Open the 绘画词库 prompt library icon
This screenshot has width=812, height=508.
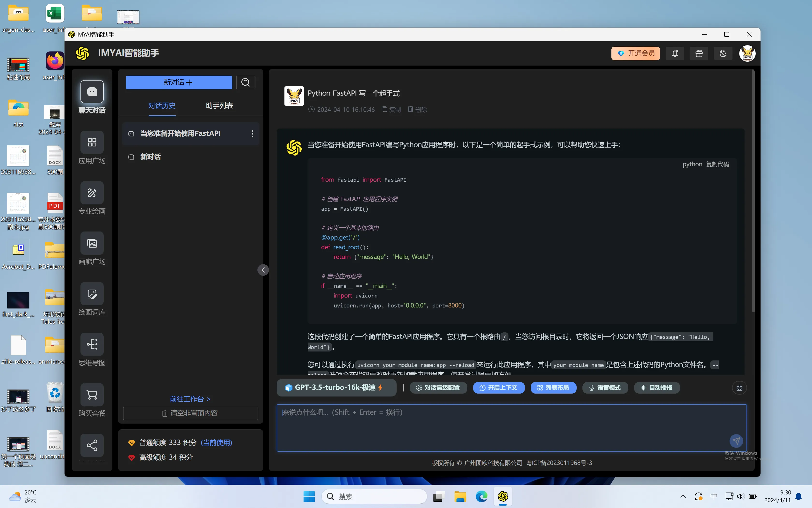coord(92,294)
